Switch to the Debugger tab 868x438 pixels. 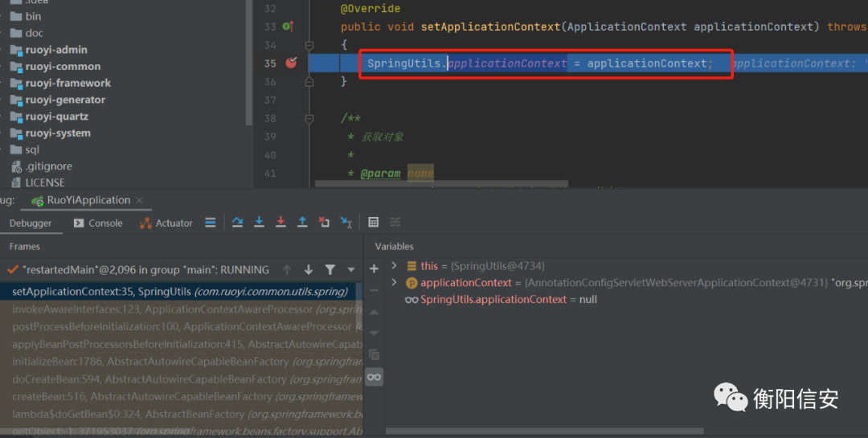(x=31, y=223)
